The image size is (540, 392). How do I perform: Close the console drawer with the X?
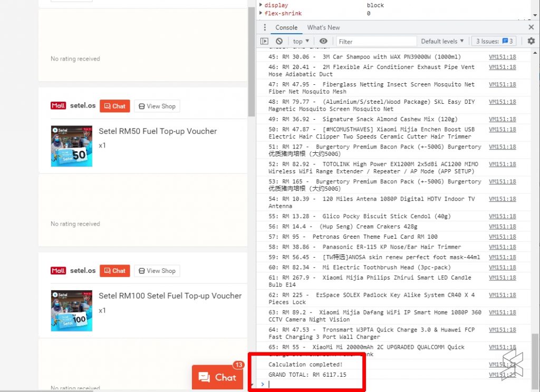[x=531, y=27]
